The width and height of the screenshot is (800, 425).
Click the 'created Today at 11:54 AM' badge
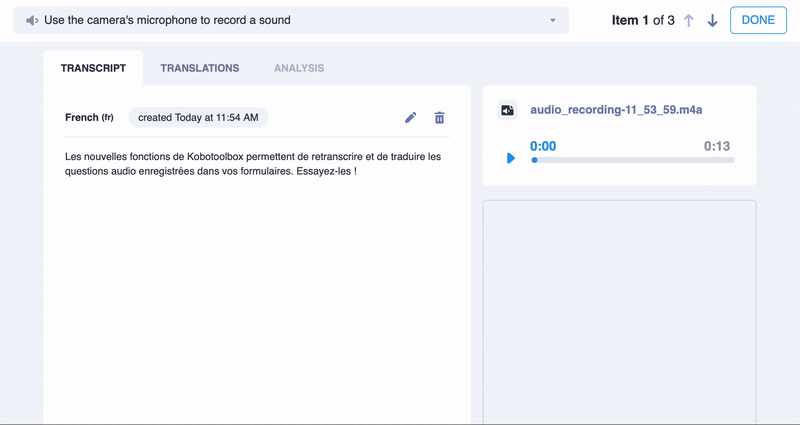198,118
